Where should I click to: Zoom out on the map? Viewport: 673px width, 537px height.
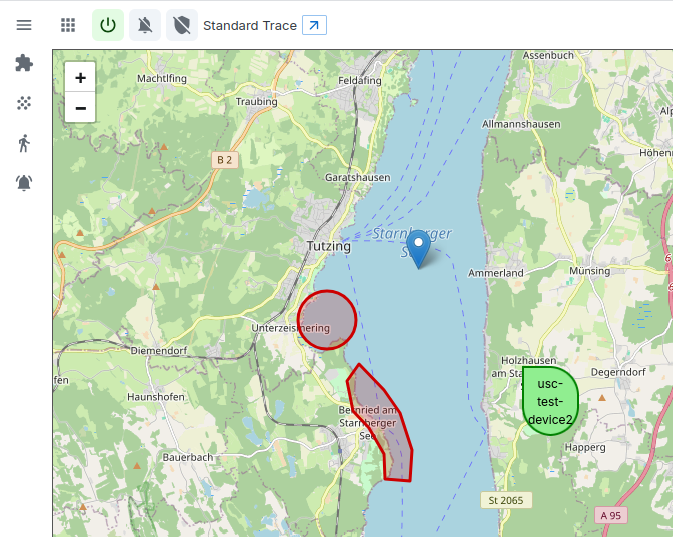[x=80, y=108]
